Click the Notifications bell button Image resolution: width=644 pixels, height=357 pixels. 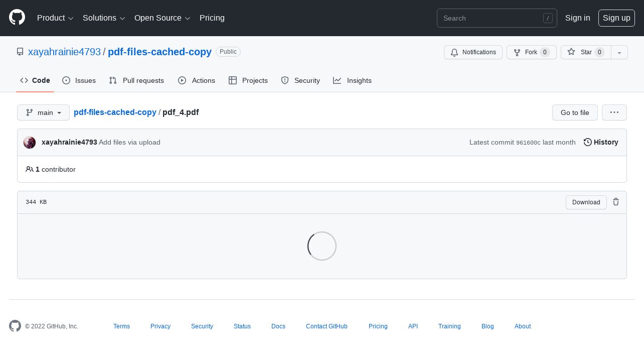tap(473, 52)
